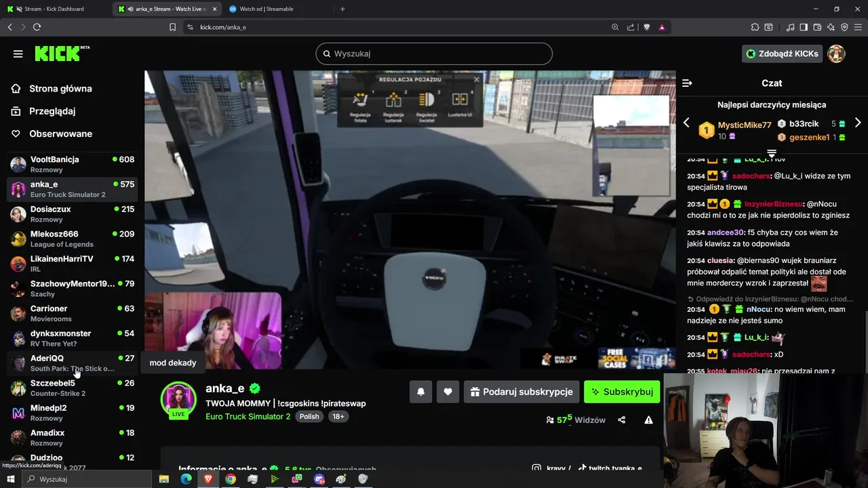Image resolution: width=868 pixels, height=488 pixels.
Task: Go to next top donors slide
Action: pos(858,123)
